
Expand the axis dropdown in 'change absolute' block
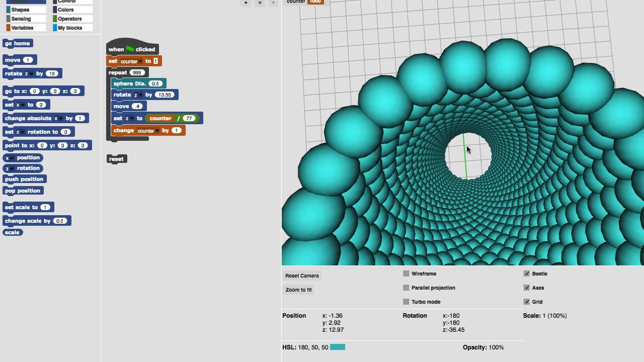coord(61,119)
